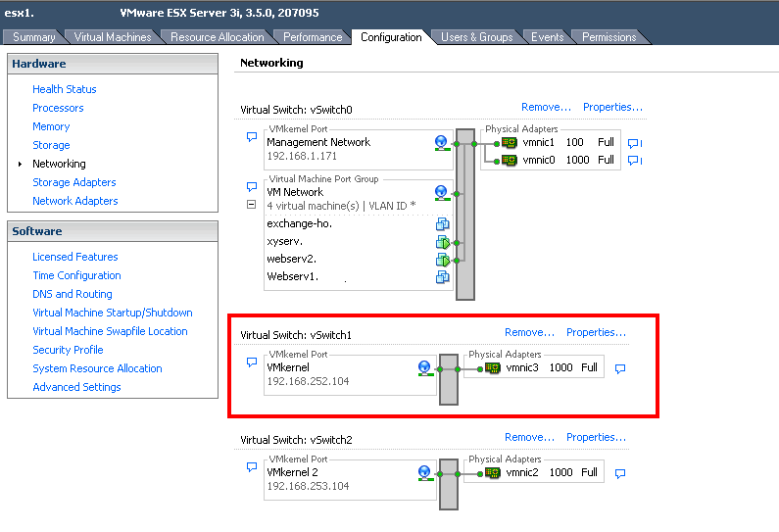Viewport: 779px width, 532px height.
Task: Click Remove link for vSwitch2
Action: coord(529,437)
